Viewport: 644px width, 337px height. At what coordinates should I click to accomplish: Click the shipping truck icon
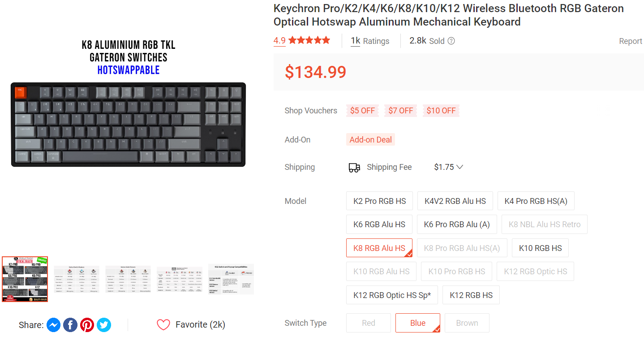pyautogui.click(x=354, y=167)
